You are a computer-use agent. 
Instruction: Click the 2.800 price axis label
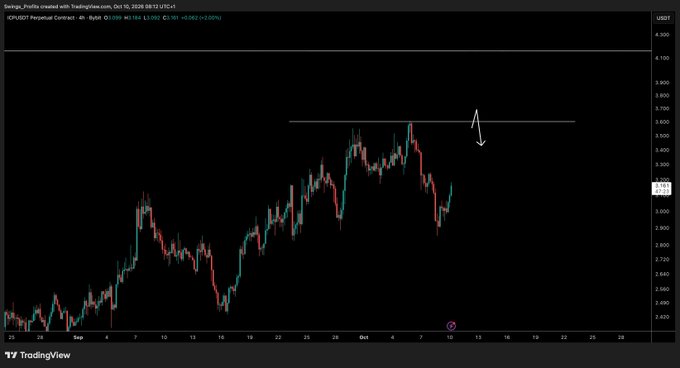662,245
